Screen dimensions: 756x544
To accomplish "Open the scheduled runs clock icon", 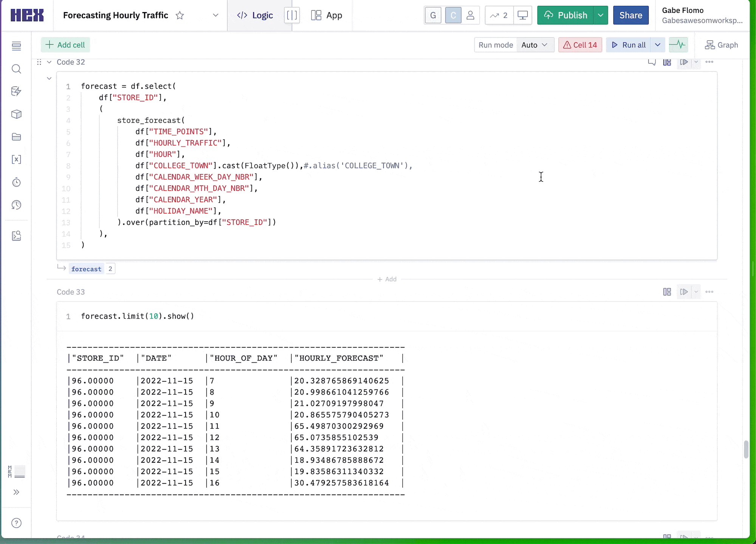I will point(16,182).
